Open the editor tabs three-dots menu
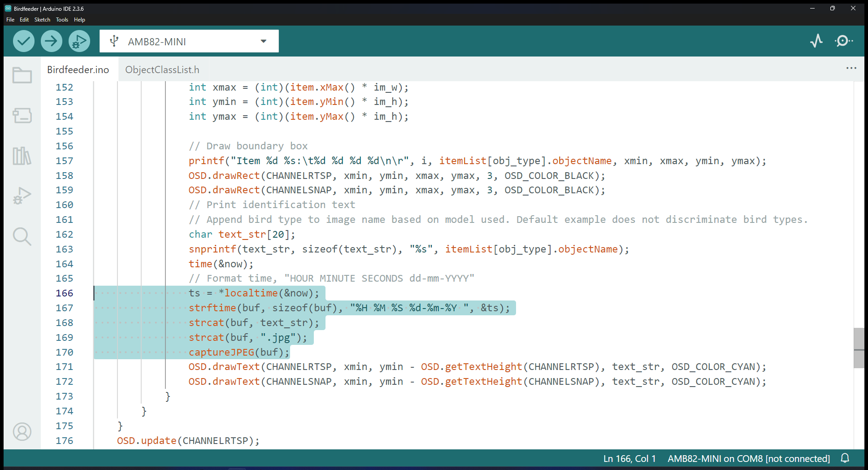Image resolution: width=868 pixels, height=470 pixels. (x=851, y=68)
